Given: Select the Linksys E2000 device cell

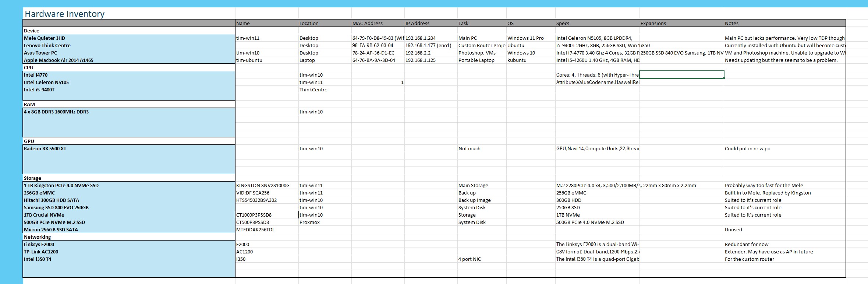Looking at the screenshot, I should [x=39, y=244].
